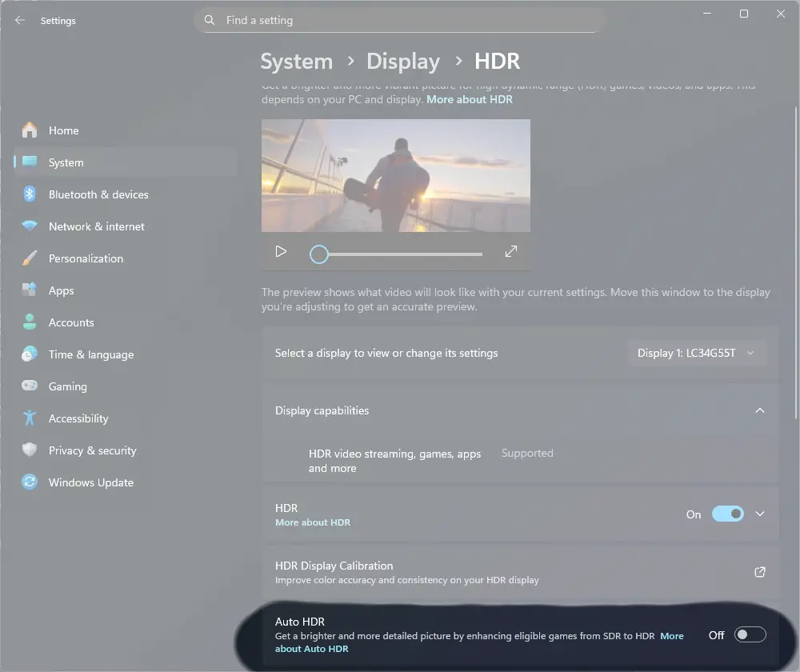Collapse the Display capabilities section
800x672 pixels.
[x=759, y=410]
